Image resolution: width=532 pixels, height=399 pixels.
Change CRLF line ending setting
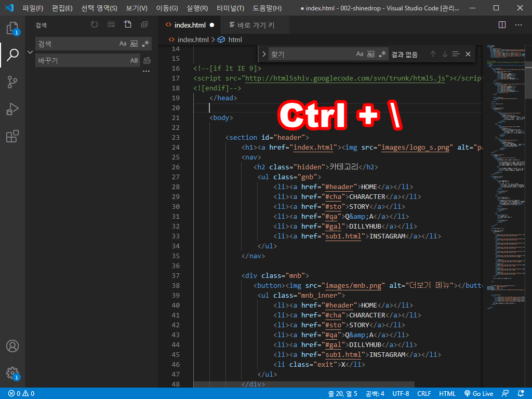pyautogui.click(x=424, y=394)
